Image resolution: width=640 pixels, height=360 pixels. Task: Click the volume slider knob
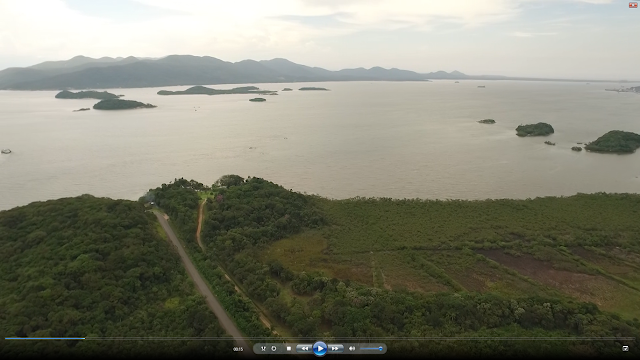[x=380, y=349]
